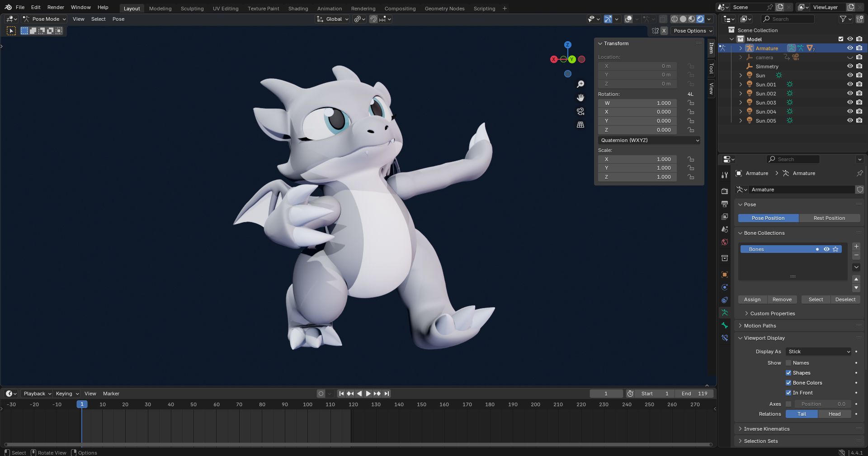This screenshot has height=456, width=868.
Task: Expand Custom Properties section
Action: tap(772, 313)
